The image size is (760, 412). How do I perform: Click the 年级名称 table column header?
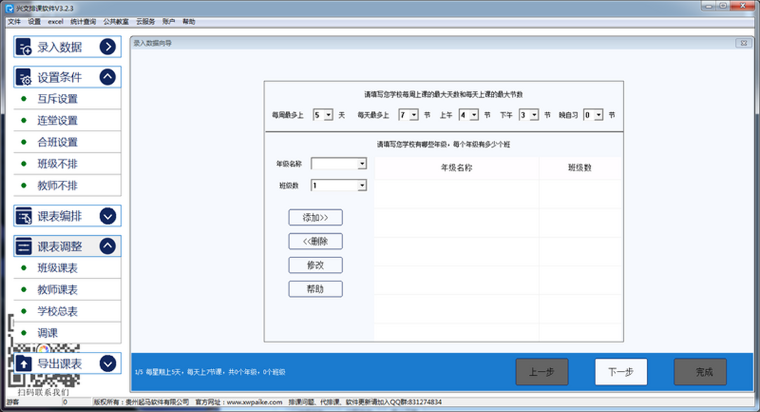point(456,168)
